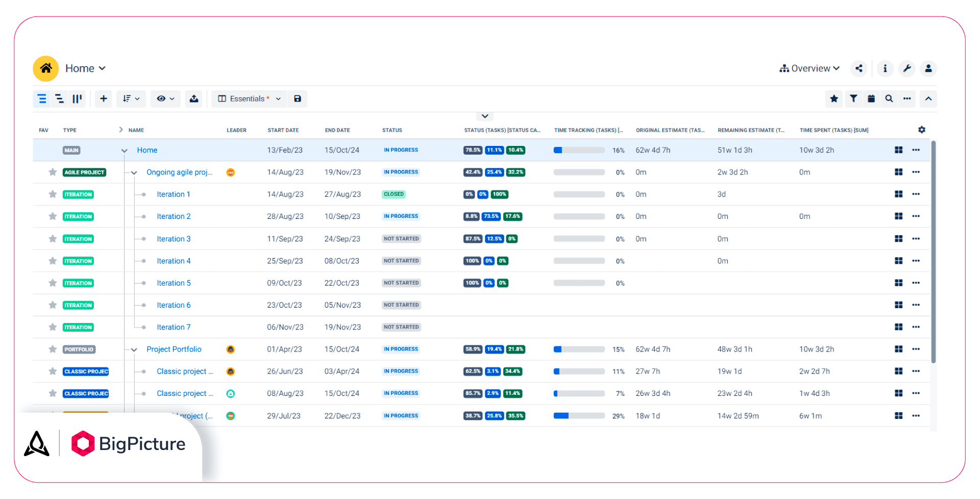
Task: Open the filter funnel icon
Action: pyautogui.click(x=853, y=98)
